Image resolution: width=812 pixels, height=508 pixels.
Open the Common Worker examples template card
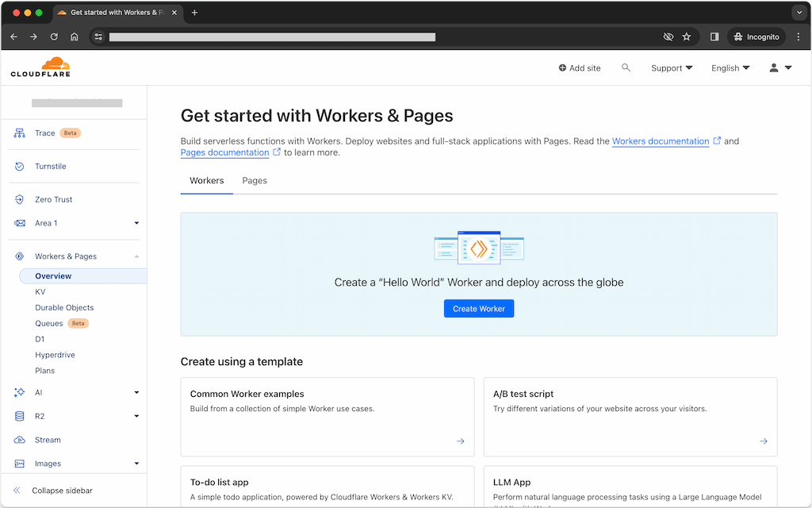click(327, 417)
